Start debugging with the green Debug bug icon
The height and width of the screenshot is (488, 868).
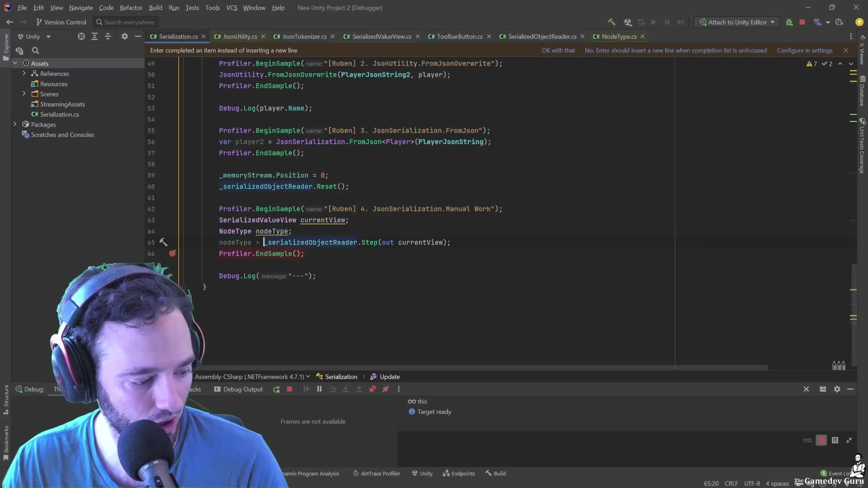tap(789, 22)
